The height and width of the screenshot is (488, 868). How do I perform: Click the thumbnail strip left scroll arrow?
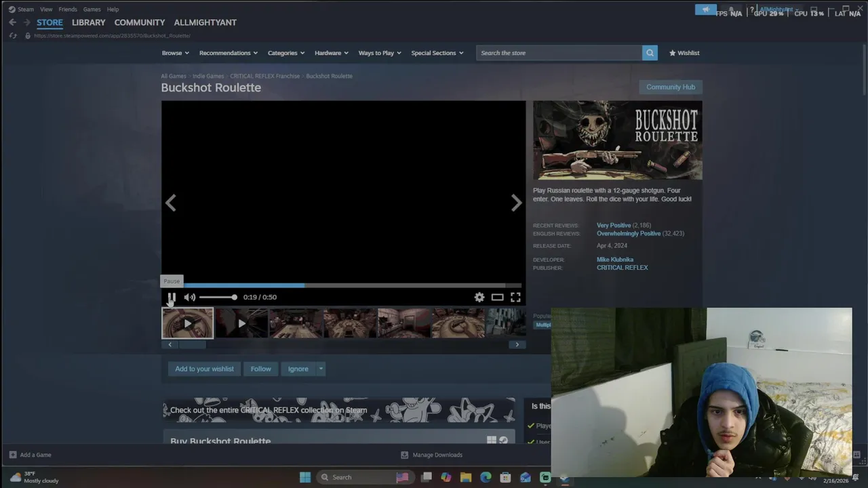click(x=170, y=344)
